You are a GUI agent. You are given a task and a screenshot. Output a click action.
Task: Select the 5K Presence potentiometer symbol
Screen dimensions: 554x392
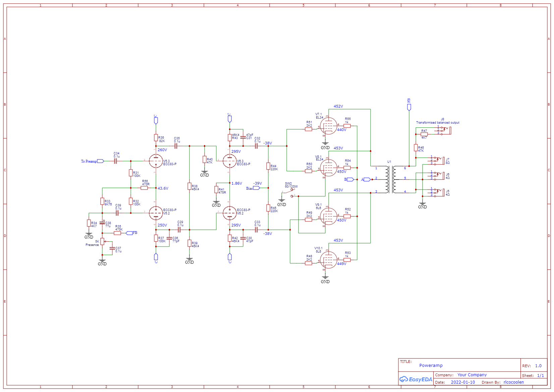pos(103,242)
